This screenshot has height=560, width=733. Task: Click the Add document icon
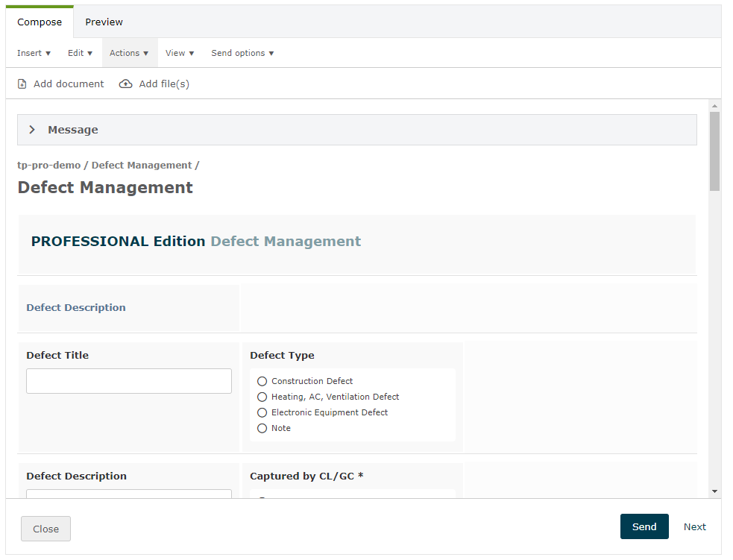[x=22, y=84]
